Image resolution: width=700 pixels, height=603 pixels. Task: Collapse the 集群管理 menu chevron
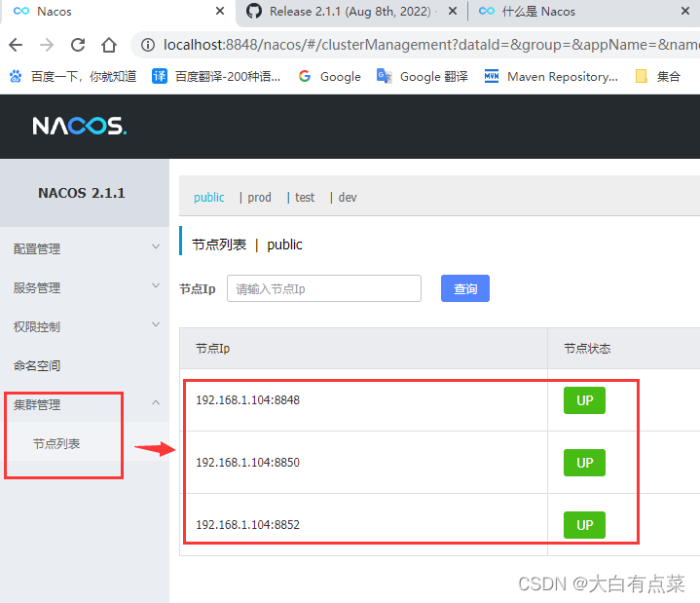[156, 403]
